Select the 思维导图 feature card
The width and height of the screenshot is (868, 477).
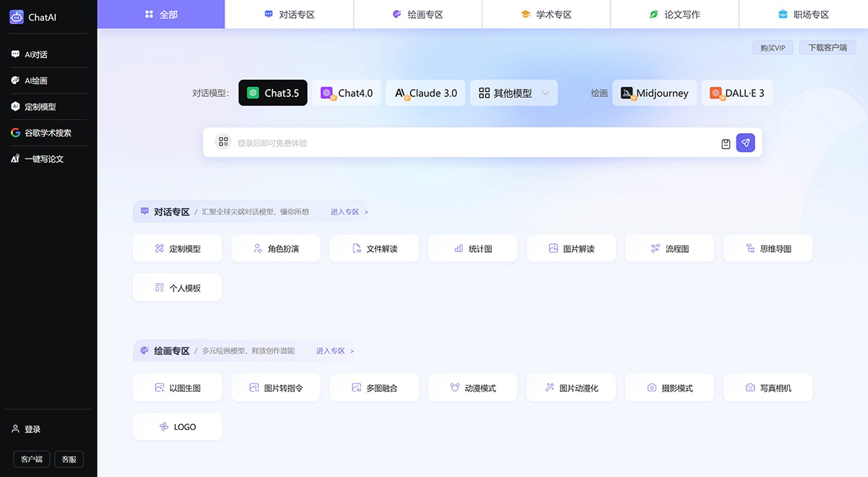point(768,248)
